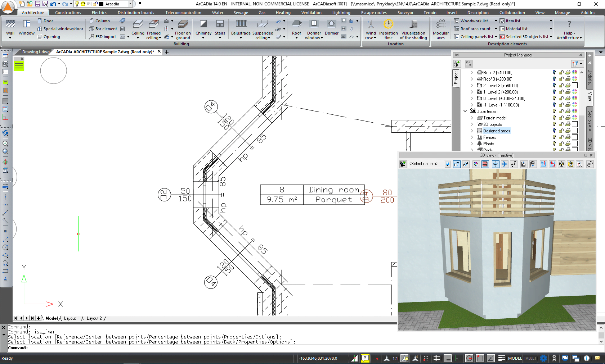Add a new drawing tab with plus button

pyautogui.click(x=167, y=52)
